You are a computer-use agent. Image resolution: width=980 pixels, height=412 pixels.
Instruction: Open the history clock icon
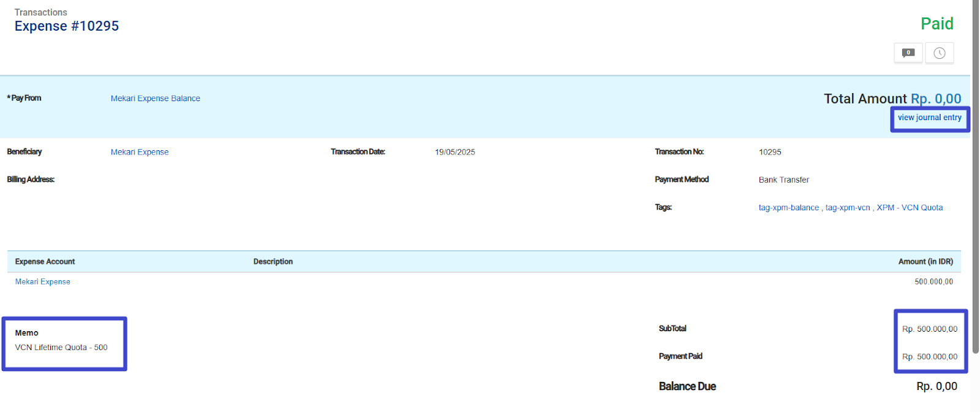coord(940,53)
